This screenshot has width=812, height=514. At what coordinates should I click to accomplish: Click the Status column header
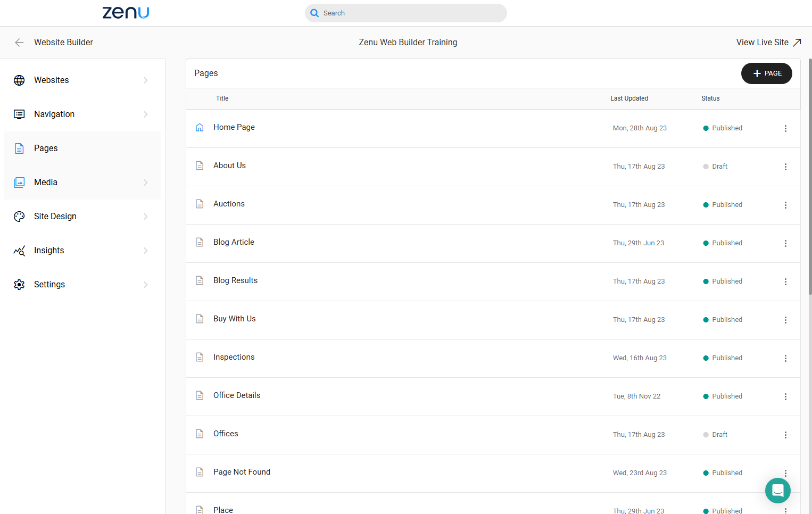click(x=710, y=98)
